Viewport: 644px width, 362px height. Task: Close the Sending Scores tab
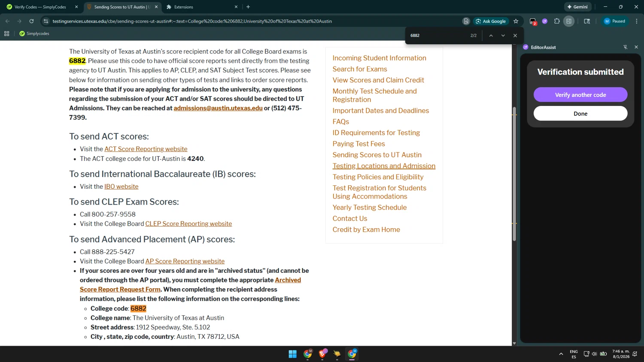pyautogui.click(x=156, y=7)
